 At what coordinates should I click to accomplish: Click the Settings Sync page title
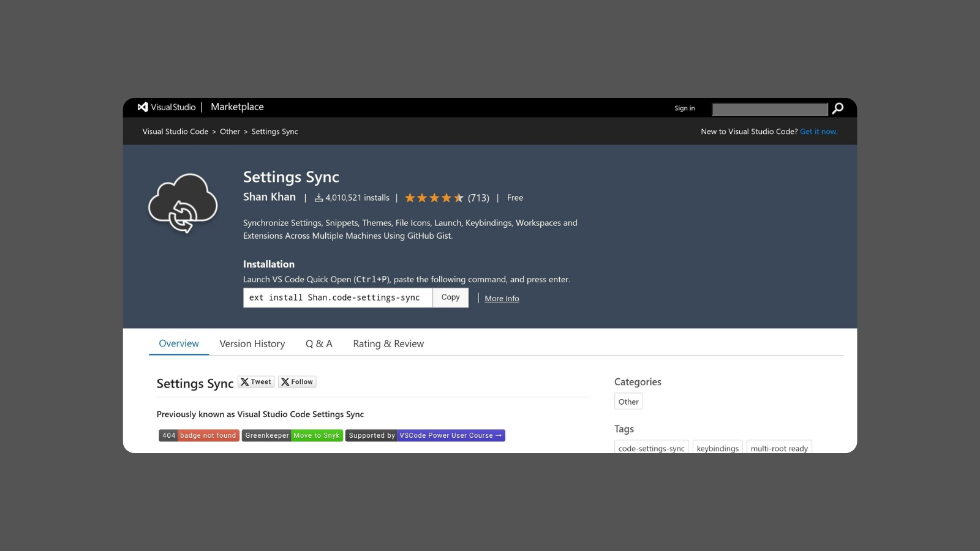pos(291,177)
